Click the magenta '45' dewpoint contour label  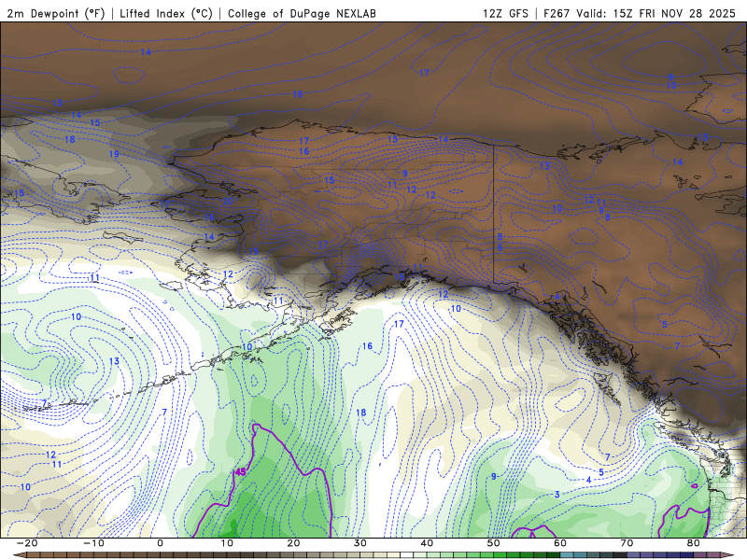click(x=241, y=472)
